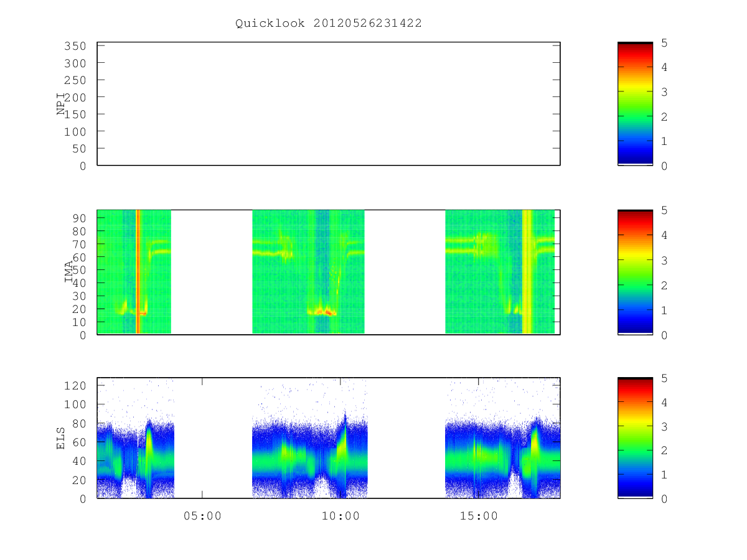Click the 300 tick on NPI axis

click(75, 63)
